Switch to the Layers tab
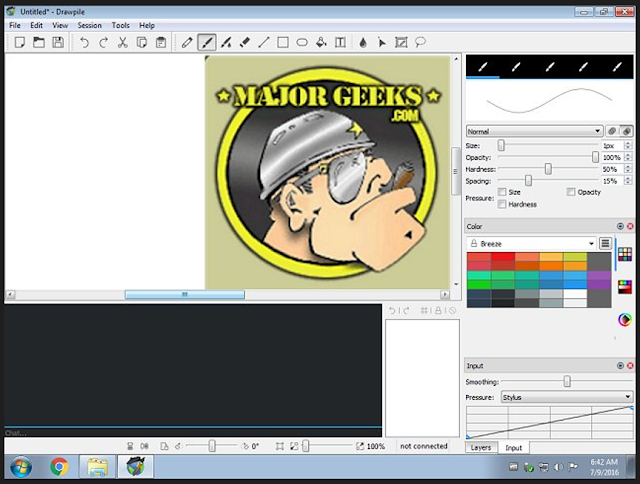Viewport: 640px width, 484px height. pos(481,447)
